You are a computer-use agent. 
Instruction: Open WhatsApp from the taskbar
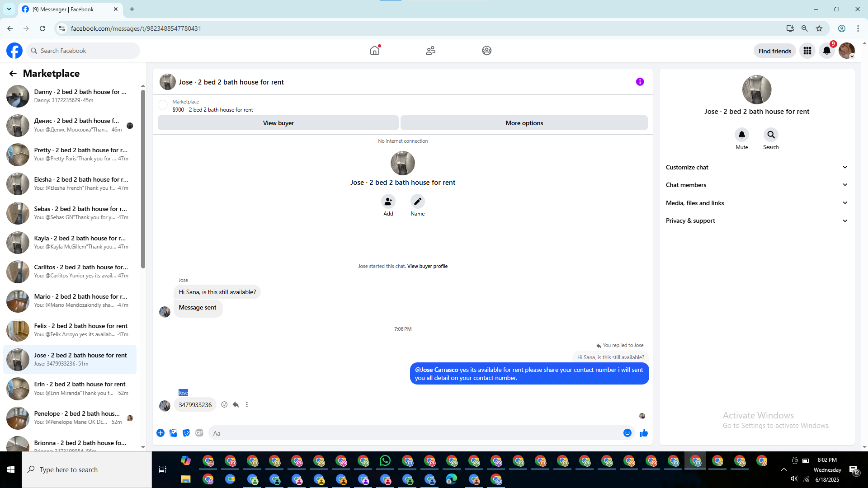tap(385, 461)
